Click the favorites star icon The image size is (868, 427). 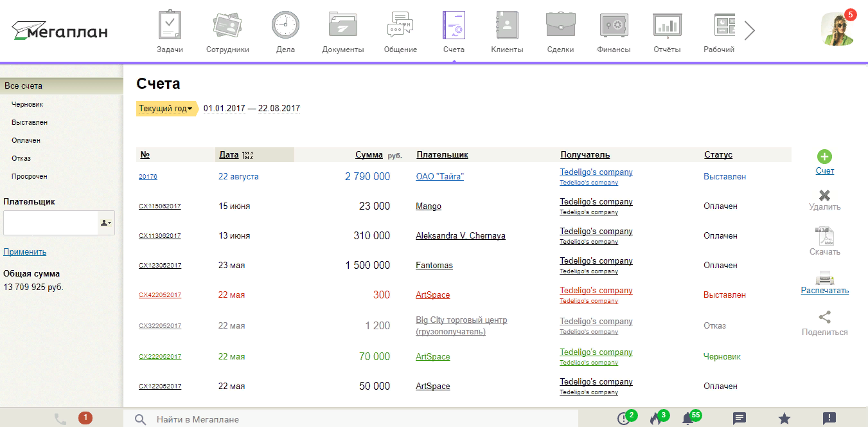pyautogui.click(x=784, y=419)
